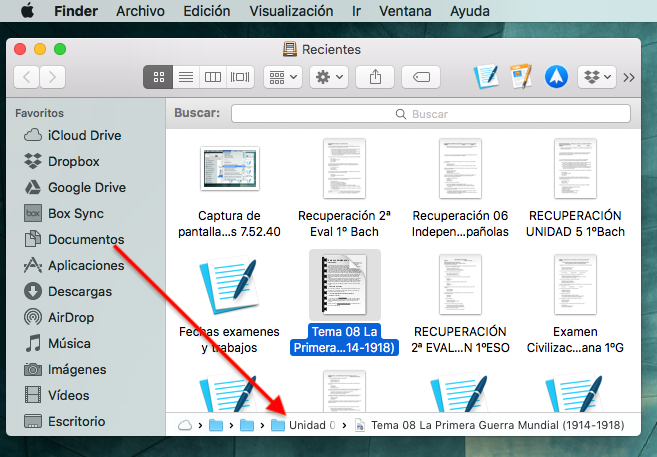Select the Captura de pantalla thumbnail
657x457 pixels.
[230, 169]
